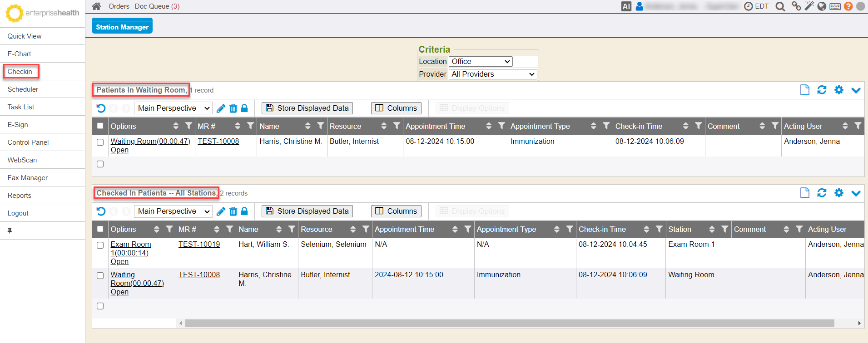Check the box for Hart, William S. row

(x=100, y=245)
